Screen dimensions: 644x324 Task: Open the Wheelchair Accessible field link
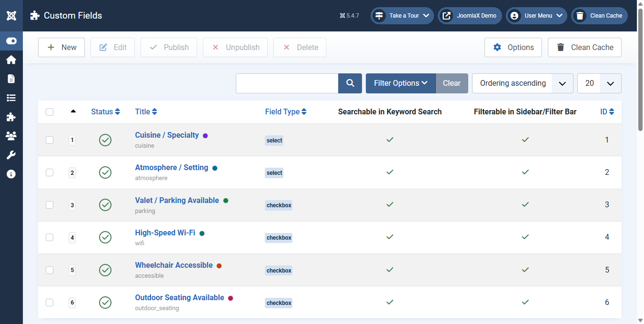click(174, 265)
